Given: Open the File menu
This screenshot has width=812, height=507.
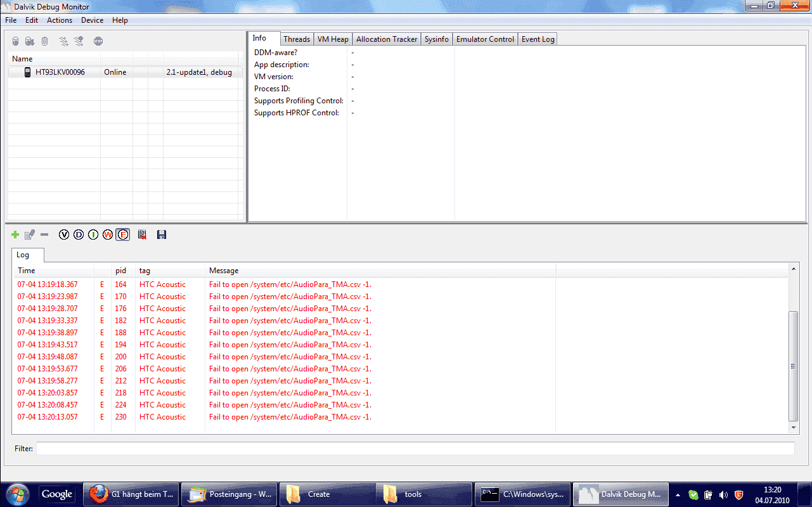Looking at the screenshot, I should [x=11, y=20].
